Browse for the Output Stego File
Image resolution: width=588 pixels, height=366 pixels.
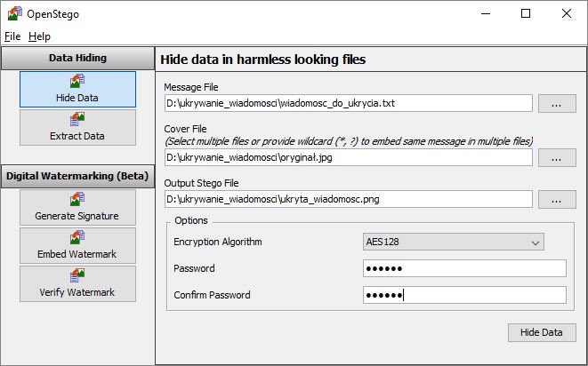coord(557,199)
